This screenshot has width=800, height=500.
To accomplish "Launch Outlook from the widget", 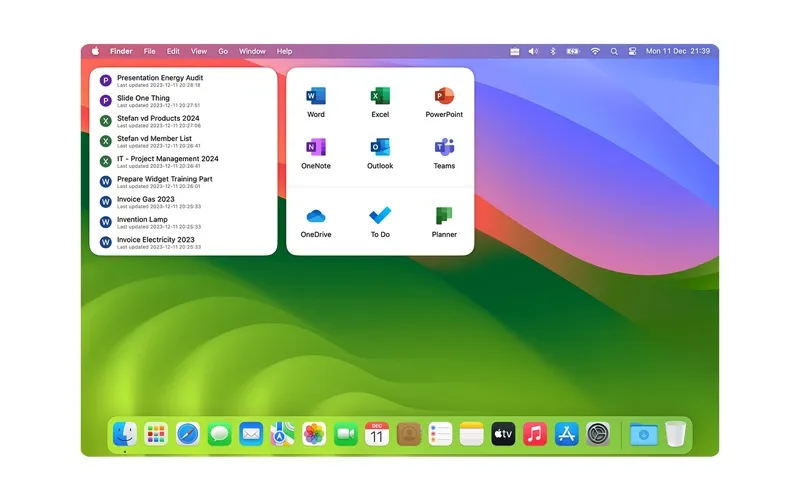I will (x=380, y=154).
